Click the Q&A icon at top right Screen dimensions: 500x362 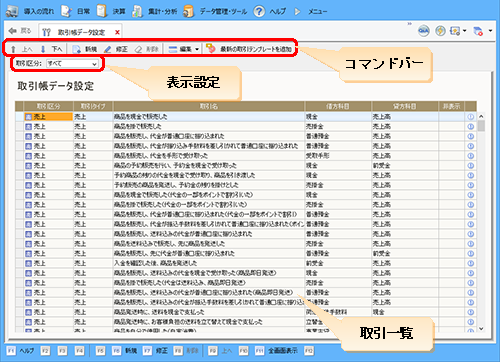click(x=424, y=31)
